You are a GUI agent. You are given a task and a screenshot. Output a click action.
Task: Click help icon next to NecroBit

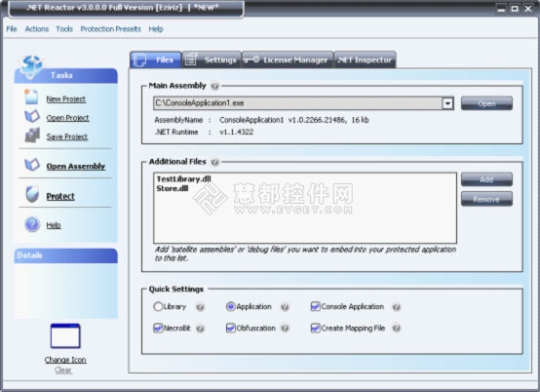(200, 329)
